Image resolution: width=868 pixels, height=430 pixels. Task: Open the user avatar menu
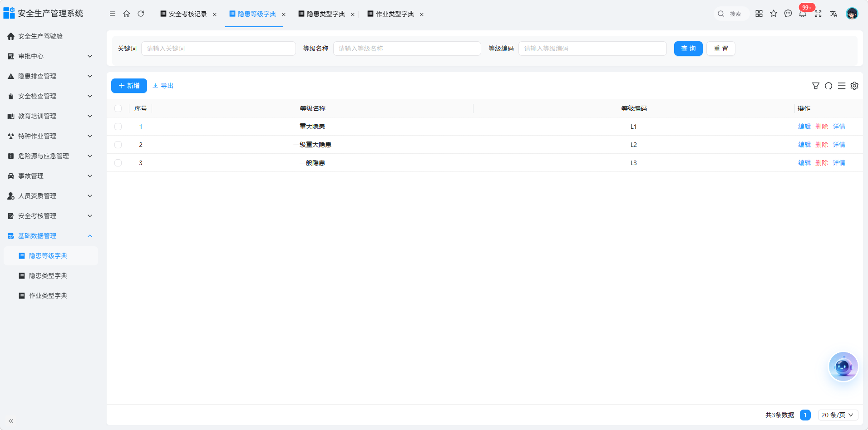(852, 14)
